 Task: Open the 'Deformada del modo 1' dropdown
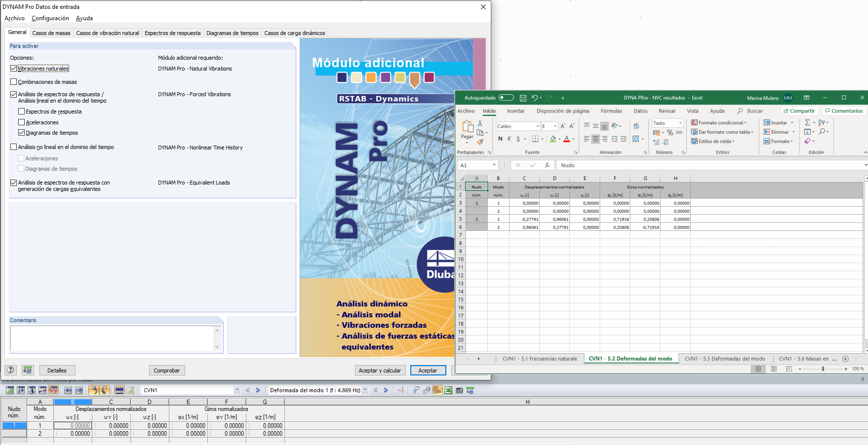tap(364, 390)
